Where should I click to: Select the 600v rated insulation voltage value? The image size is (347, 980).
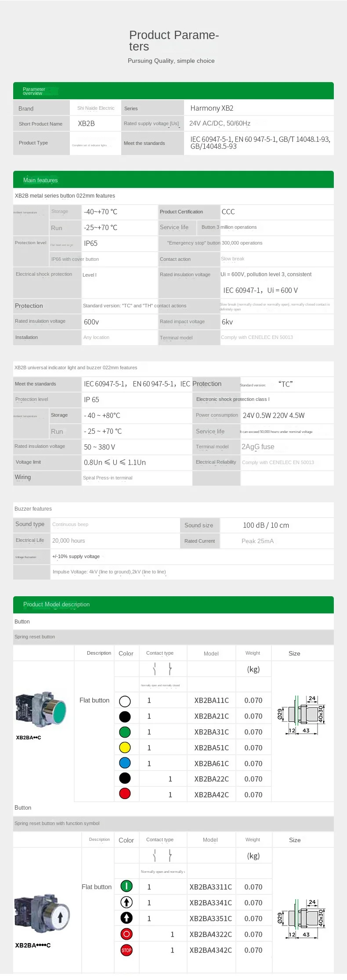(91, 322)
